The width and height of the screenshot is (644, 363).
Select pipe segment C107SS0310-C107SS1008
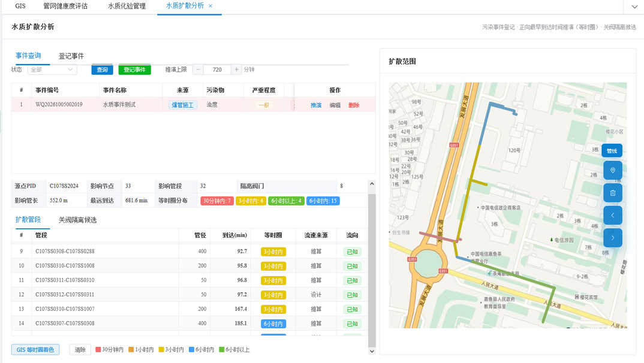click(65, 265)
